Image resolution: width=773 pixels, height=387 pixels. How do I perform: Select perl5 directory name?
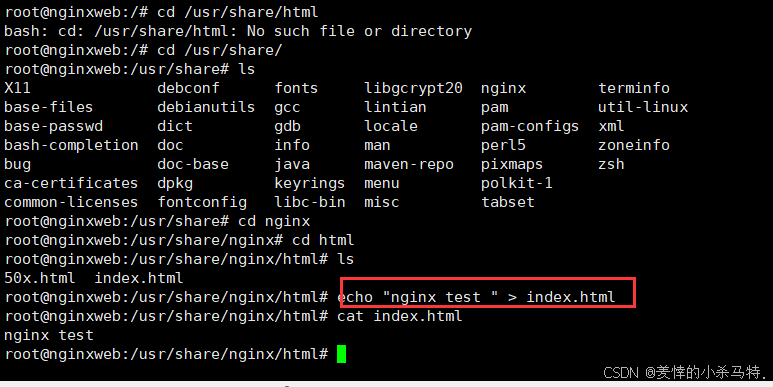503,145
